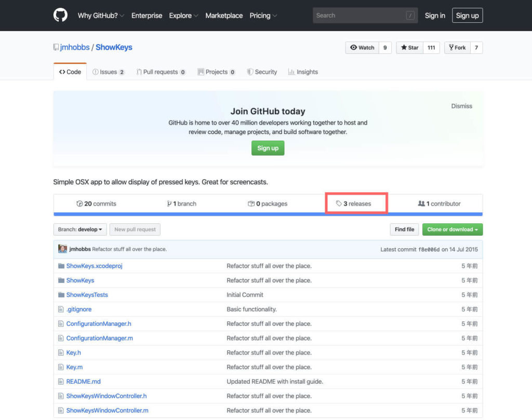Open jmhobbs owner profile link
532x420 pixels.
click(x=75, y=47)
